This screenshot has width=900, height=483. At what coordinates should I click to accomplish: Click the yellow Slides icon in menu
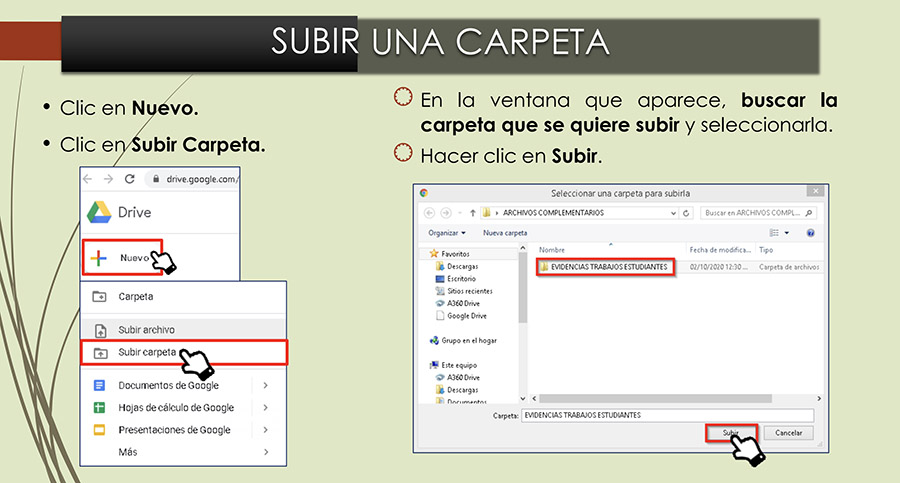99,430
